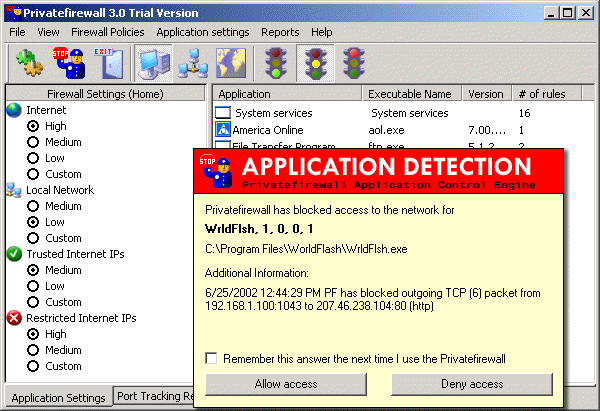Viewport: 600px width, 411px height.
Task: Click the Deny access button
Action: (x=472, y=384)
